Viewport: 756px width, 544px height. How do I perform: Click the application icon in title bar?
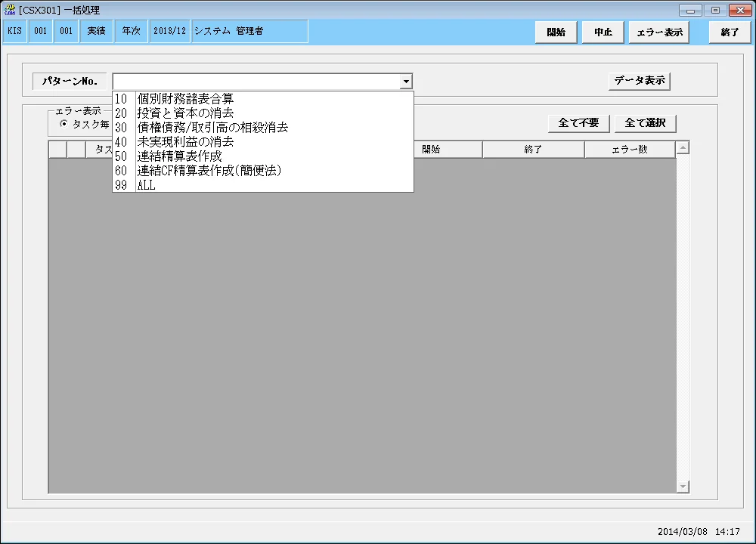(9, 10)
